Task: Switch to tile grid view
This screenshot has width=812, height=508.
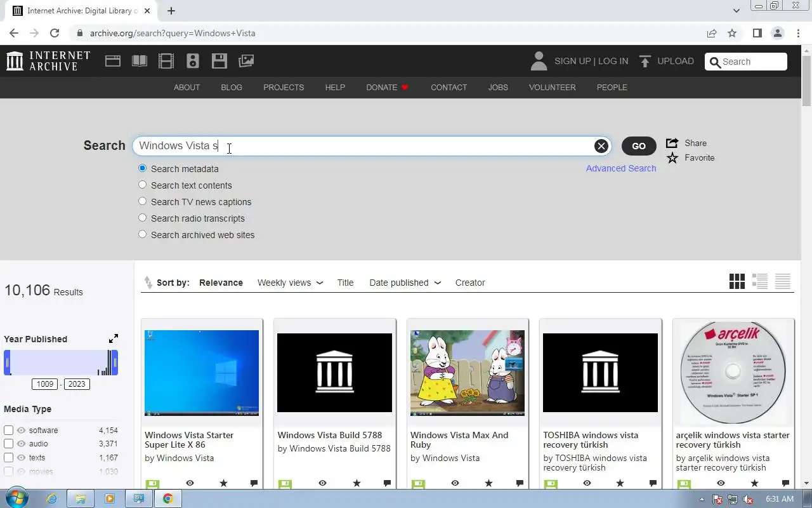Action: click(x=737, y=281)
